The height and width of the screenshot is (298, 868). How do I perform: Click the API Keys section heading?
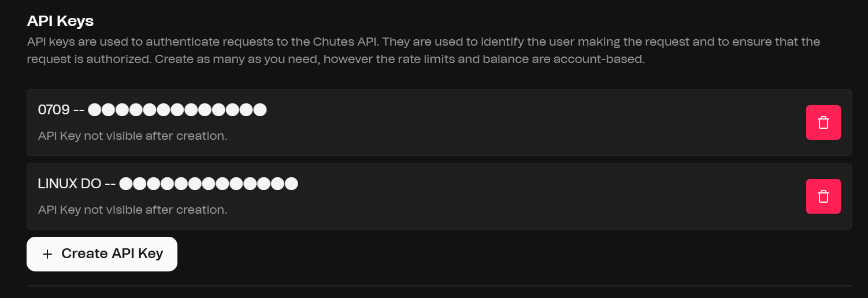coord(60,21)
